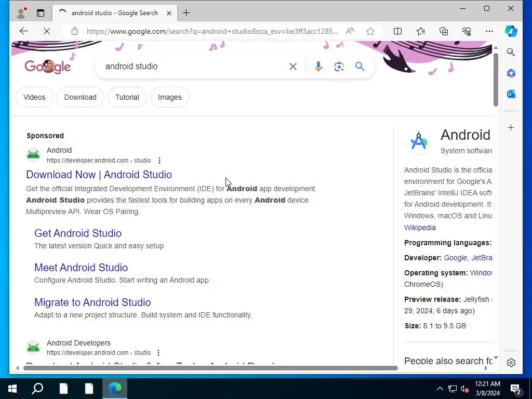Click the Android Developers site favicon

tap(33, 348)
